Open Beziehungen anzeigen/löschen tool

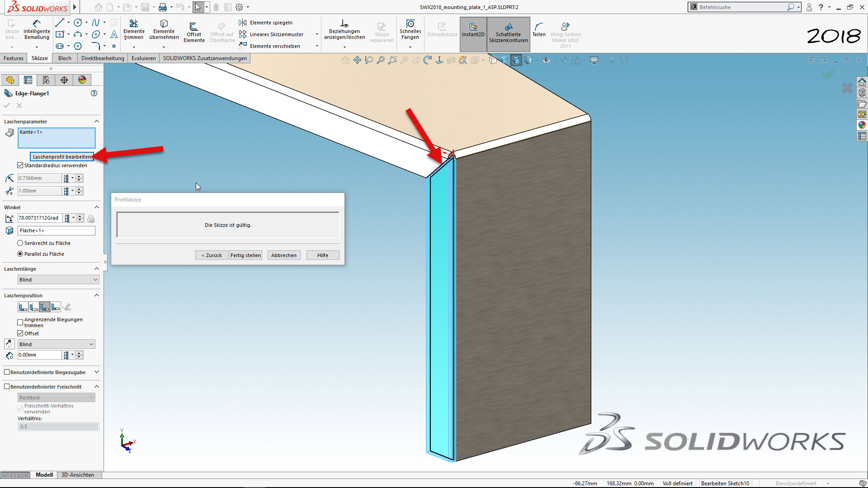(x=344, y=29)
